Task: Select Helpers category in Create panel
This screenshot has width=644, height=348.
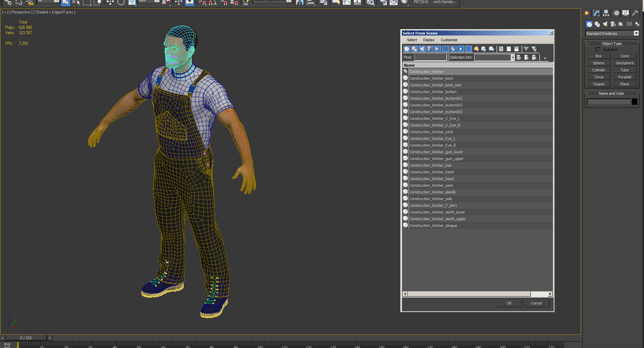Action: point(621,24)
